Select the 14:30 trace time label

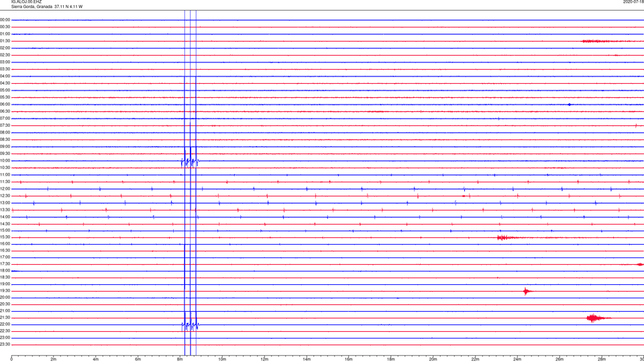[x=5, y=224]
